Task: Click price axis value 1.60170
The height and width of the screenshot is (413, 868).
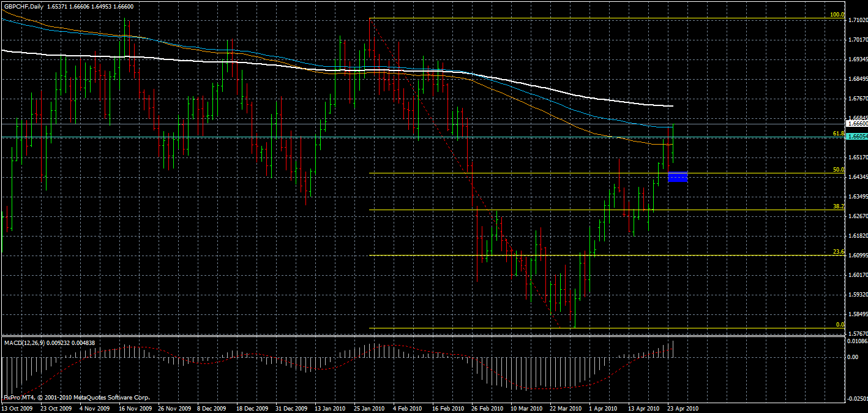Action: coord(858,275)
